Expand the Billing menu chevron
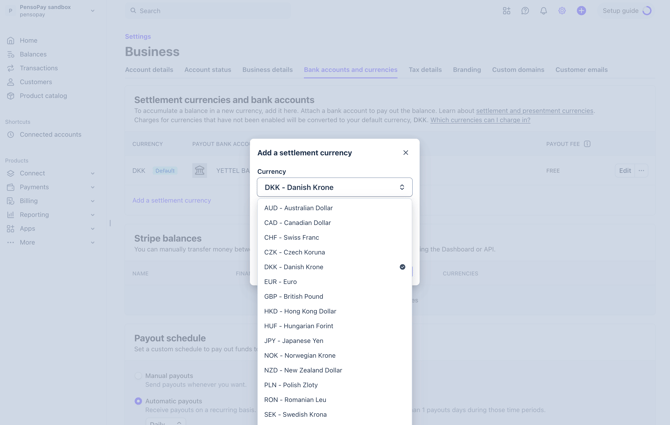670x425 pixels. click(x=92, y=201)
